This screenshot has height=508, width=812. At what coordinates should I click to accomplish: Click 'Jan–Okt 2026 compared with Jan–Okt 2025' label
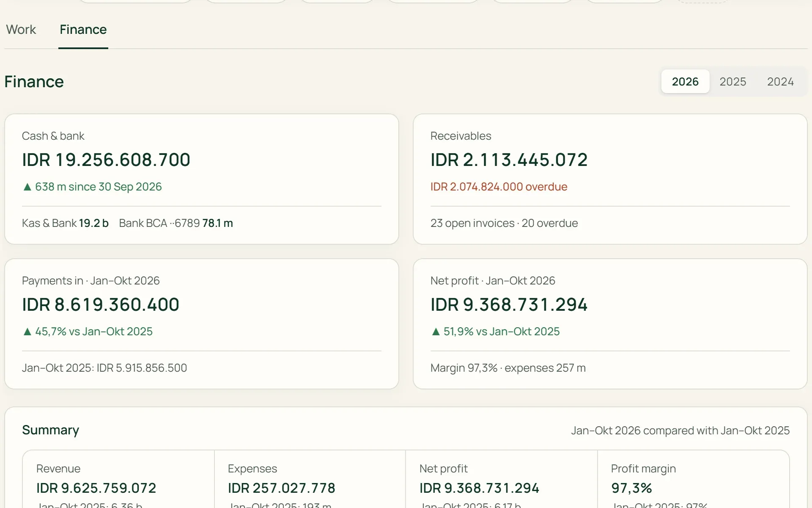pos(680,431)
